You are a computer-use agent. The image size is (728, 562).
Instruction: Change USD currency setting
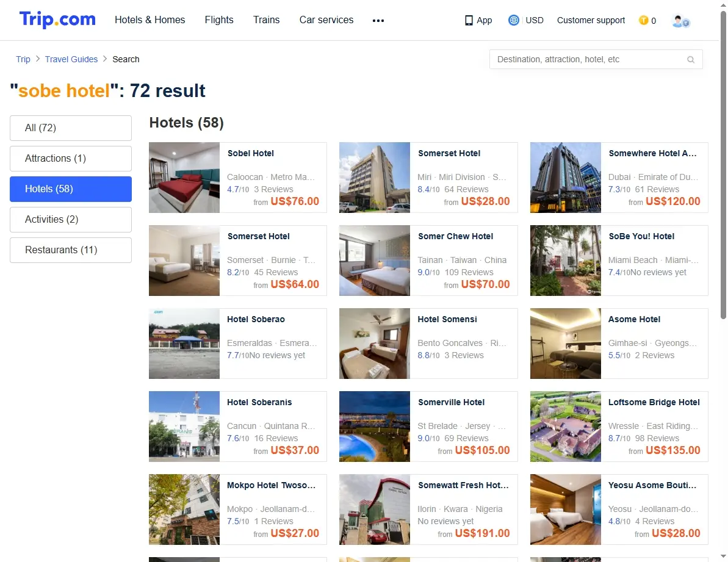(x=535, y=20)
